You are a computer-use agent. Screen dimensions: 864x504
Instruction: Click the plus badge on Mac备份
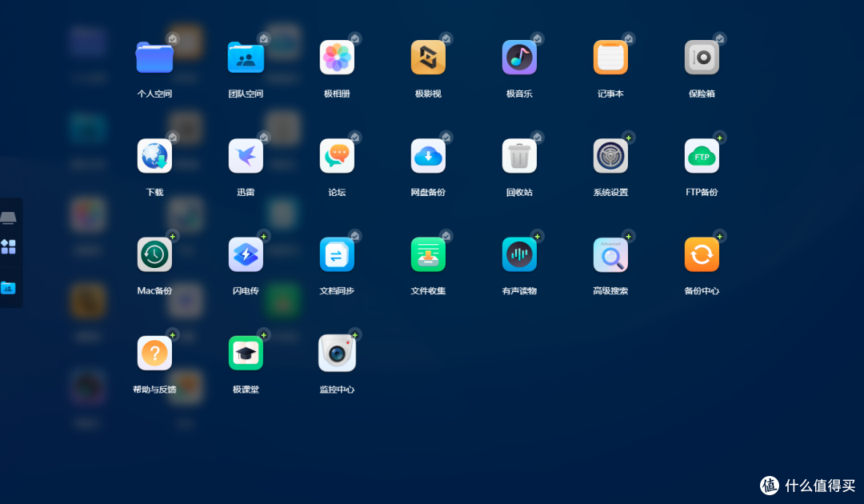coord(173,236)
